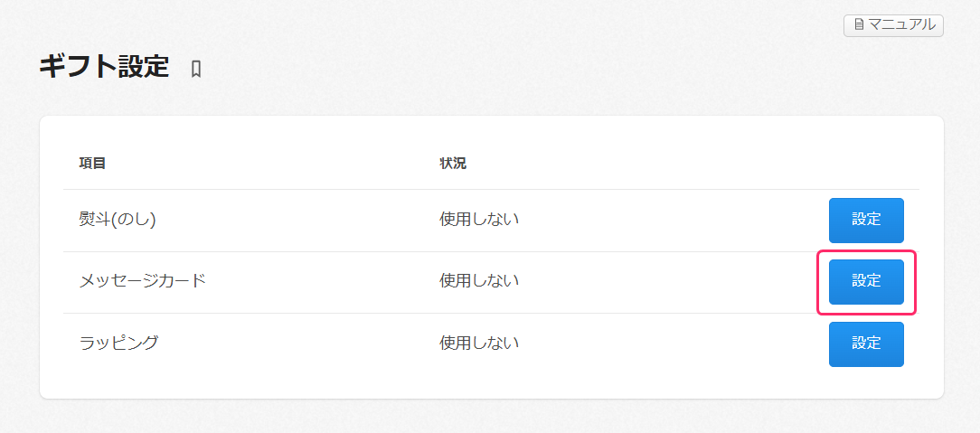This screenshot has width=980, height=433.
Task: Click the bookmark icon beside ギフト設定
Action: pos(196,69)
